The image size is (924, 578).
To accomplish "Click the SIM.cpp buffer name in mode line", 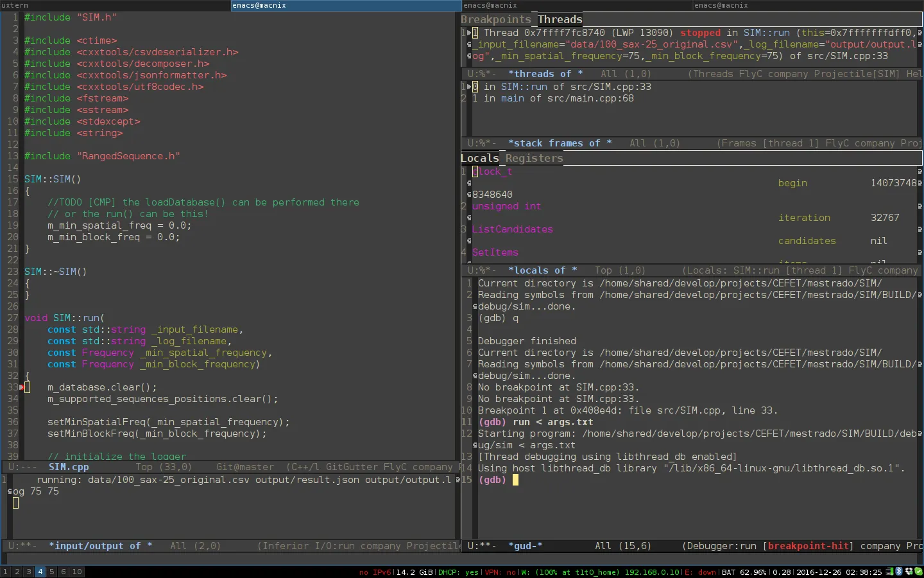I will (69, 467).
